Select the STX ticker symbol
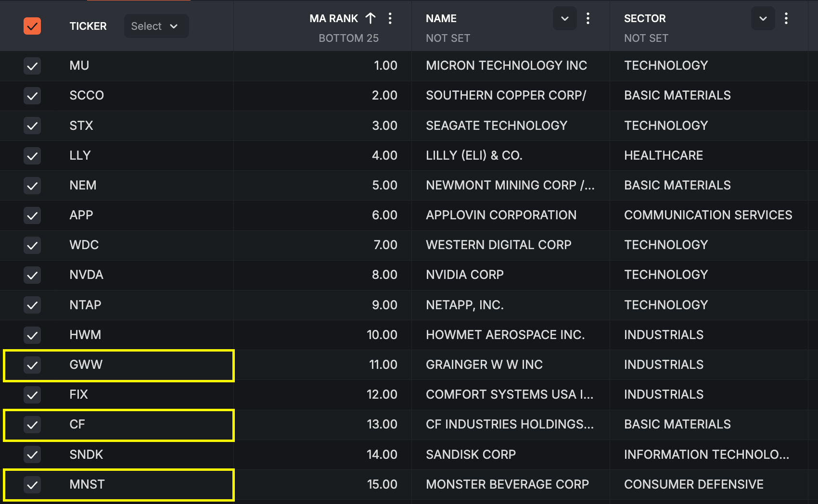Image resolution: width=818 pixels, height=504 pixels. coord(81,126)
